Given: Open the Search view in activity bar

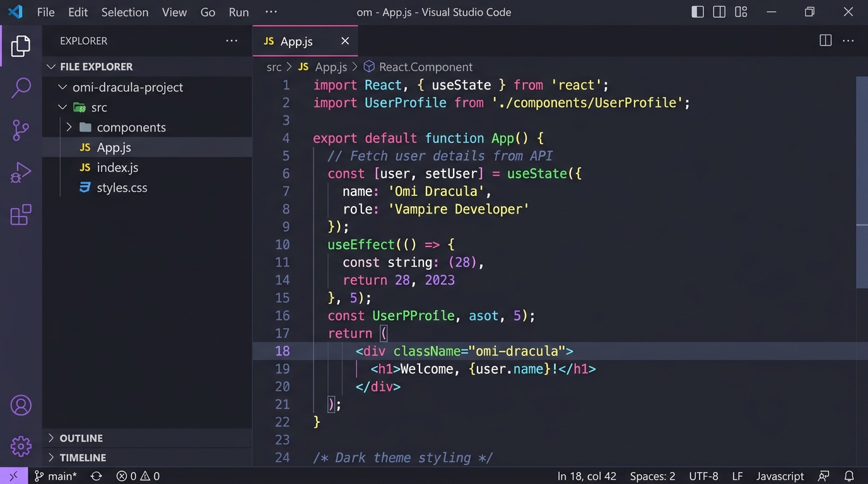Looking at the screenshot, I should point(21,88).
